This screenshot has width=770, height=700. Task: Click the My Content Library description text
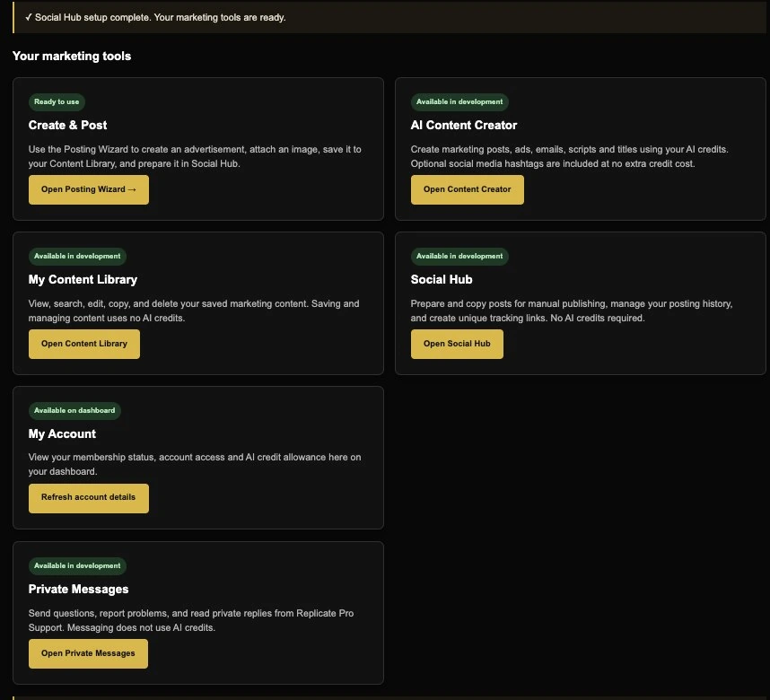pos(194,311)
